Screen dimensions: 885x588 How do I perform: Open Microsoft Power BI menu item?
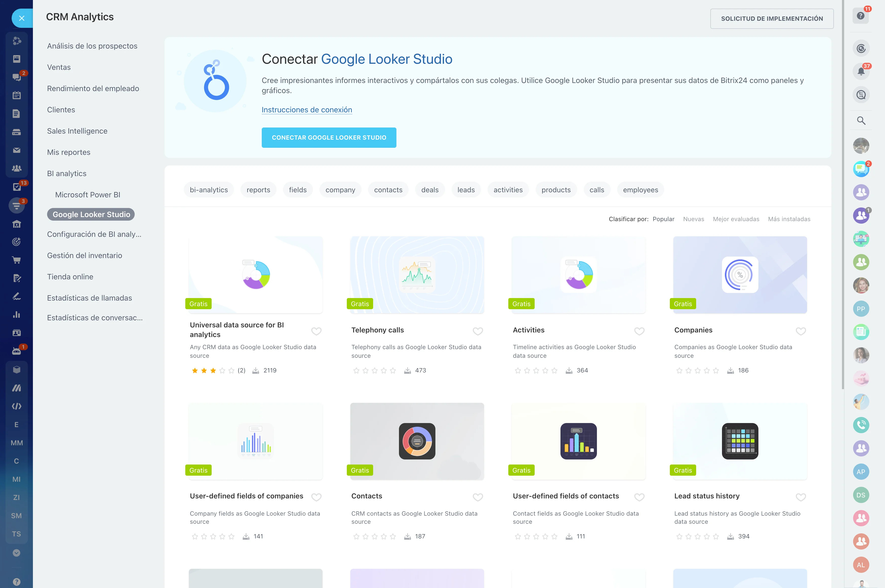[x=87, y=195]
